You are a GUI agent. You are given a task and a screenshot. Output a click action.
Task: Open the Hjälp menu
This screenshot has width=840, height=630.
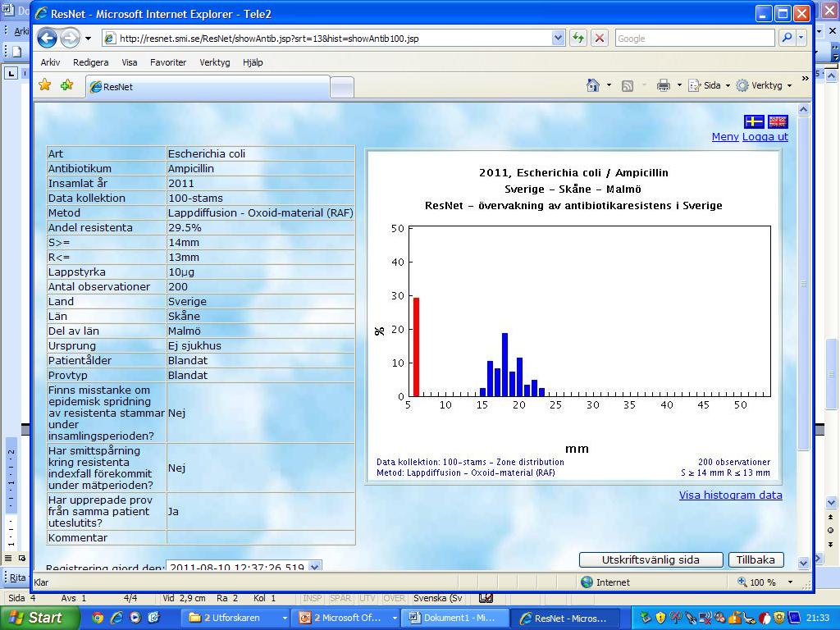pos(253,62)
